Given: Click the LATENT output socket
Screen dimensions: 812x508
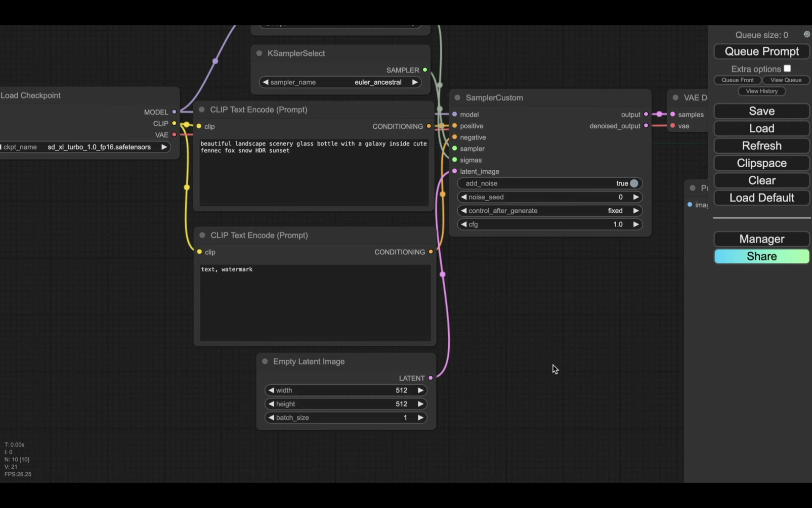Looking at the screenshot, I should click(431, 378).
